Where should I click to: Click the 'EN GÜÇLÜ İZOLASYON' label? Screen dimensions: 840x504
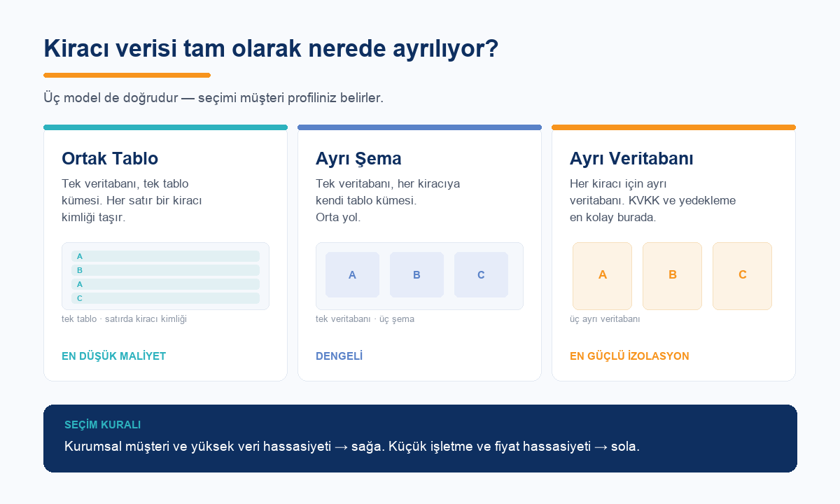[x=629, y=356]
